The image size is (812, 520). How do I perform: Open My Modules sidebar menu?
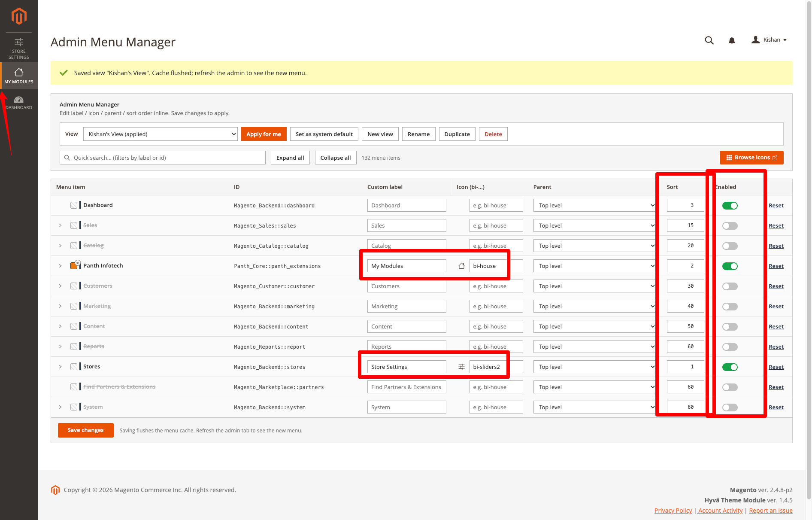(19, 76)
